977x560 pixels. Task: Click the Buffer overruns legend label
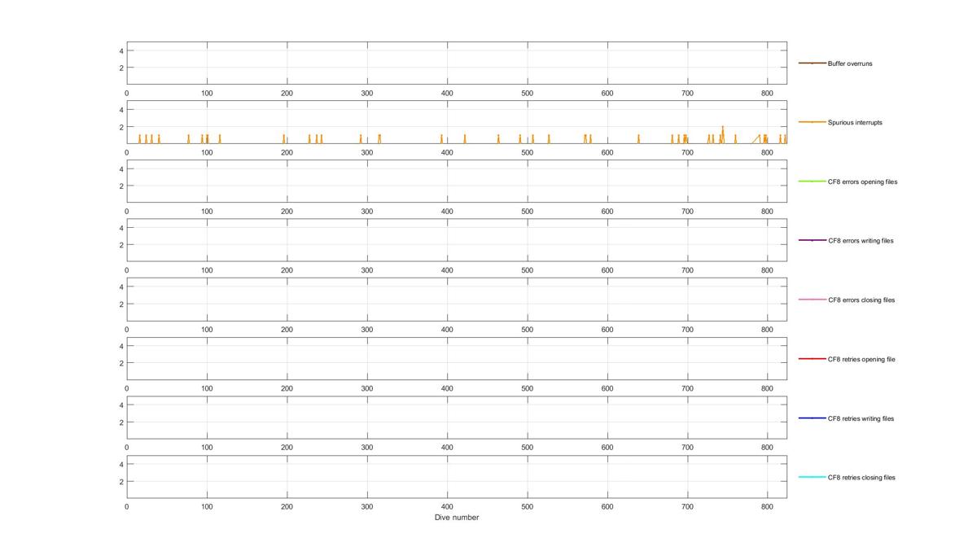click(850, 63)
